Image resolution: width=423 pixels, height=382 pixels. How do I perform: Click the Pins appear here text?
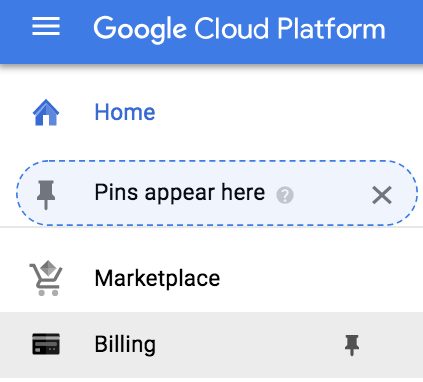[180, 193]
